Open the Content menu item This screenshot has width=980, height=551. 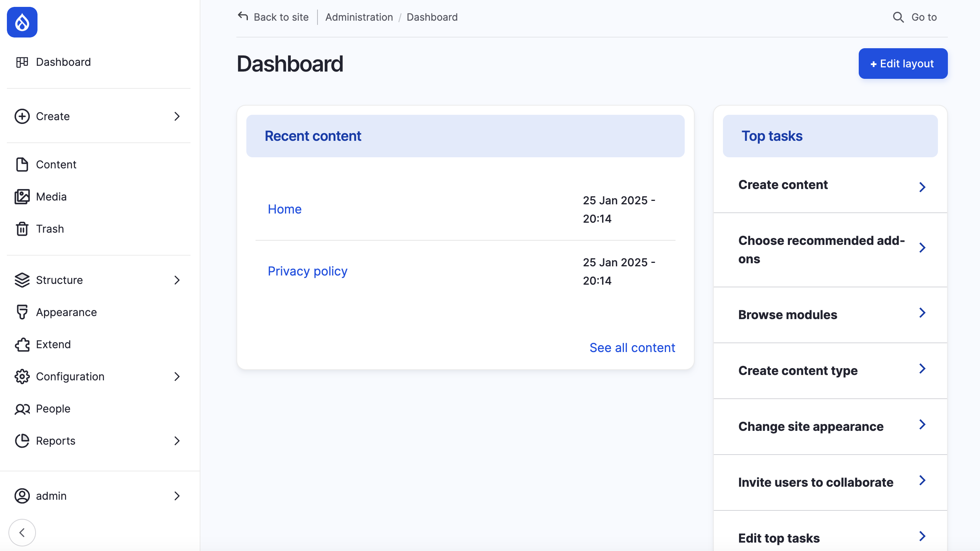click(x=99, y=165)
